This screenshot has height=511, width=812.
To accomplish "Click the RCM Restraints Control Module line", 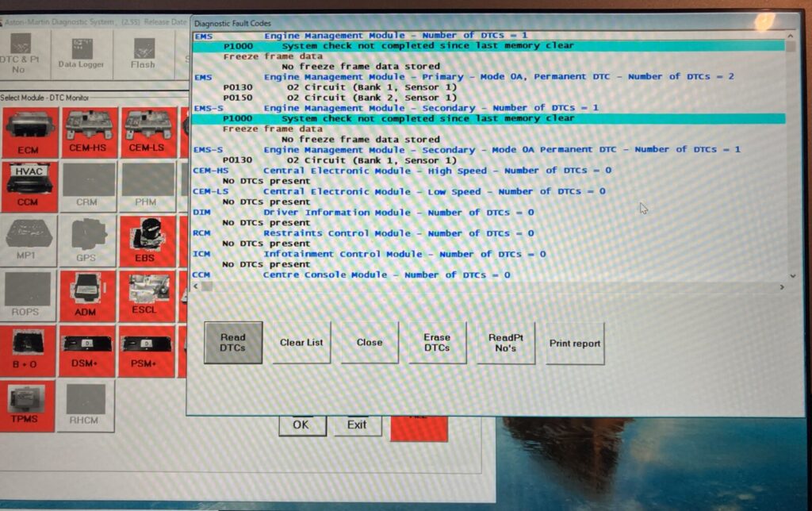I will click(363, 233).
